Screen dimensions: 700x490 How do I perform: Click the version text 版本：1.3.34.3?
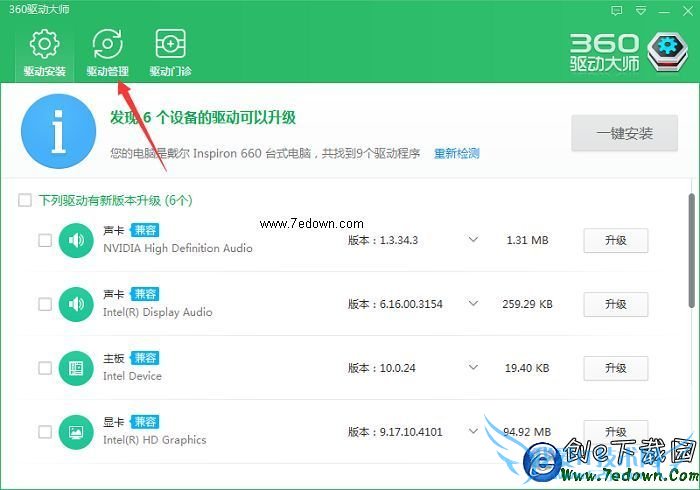[x=383, y=240]
